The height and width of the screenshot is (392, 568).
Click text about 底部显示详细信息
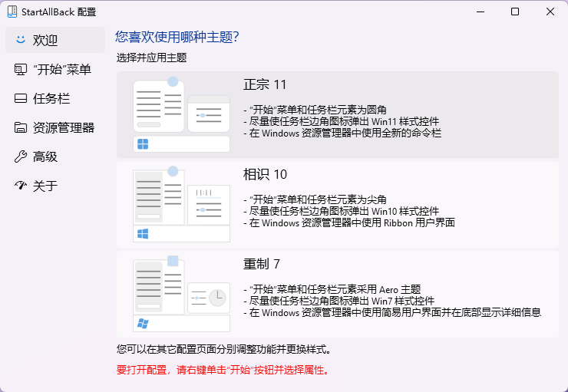392,312
